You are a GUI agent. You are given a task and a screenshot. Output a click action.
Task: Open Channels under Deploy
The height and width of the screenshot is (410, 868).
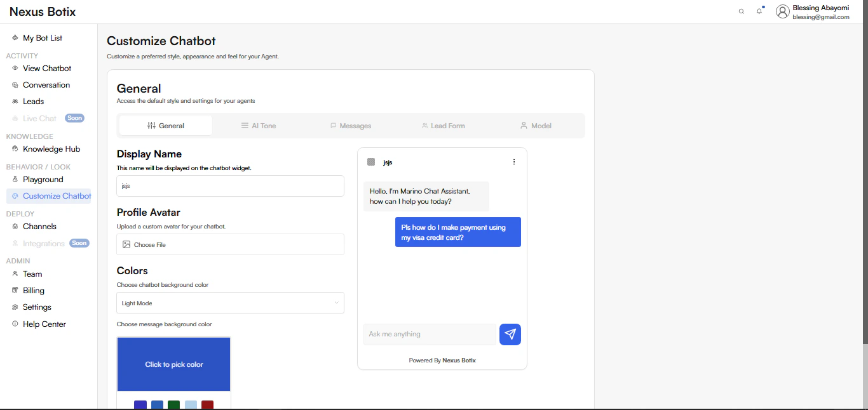[39, 227]
